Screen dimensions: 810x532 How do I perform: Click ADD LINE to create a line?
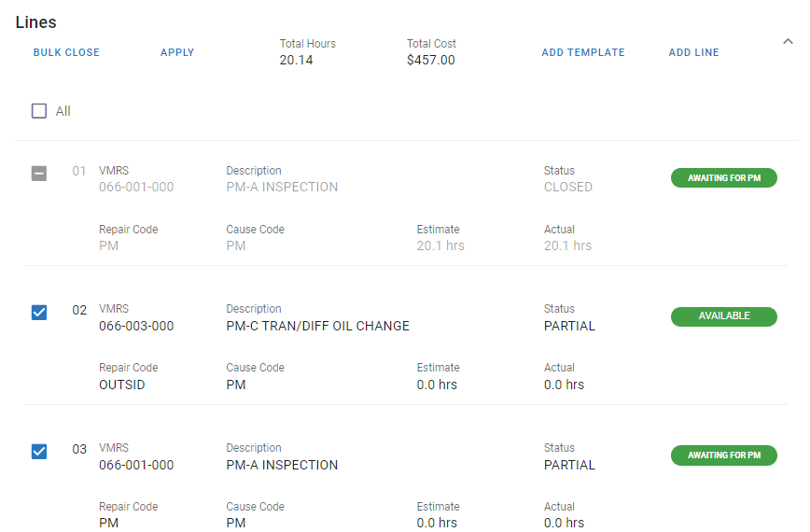(693, 53)
